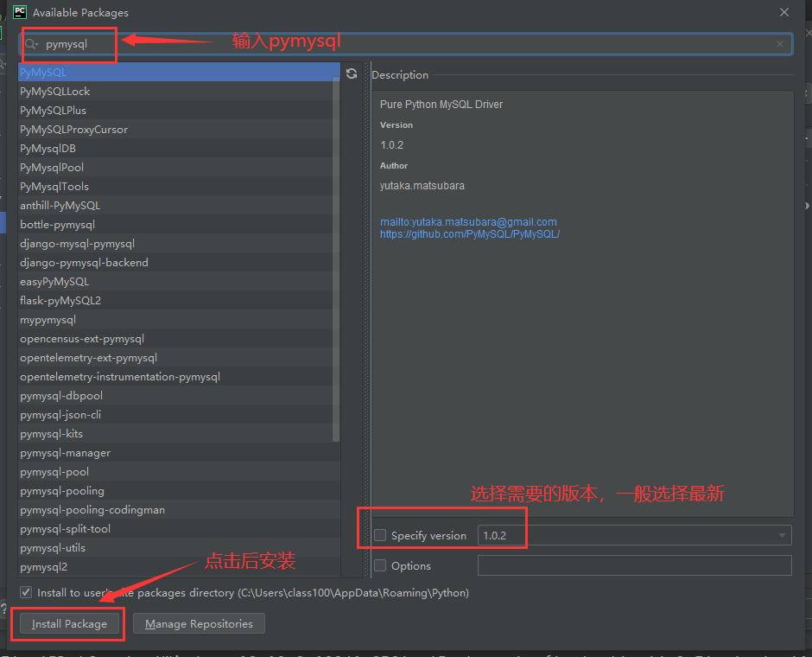The height and width of the screenshot is (657, 812).
Task: Select pymysql-pool package
Action: click(179, 471)
